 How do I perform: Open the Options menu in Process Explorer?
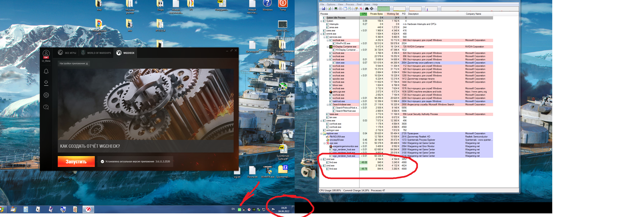[x=331, y=4]
